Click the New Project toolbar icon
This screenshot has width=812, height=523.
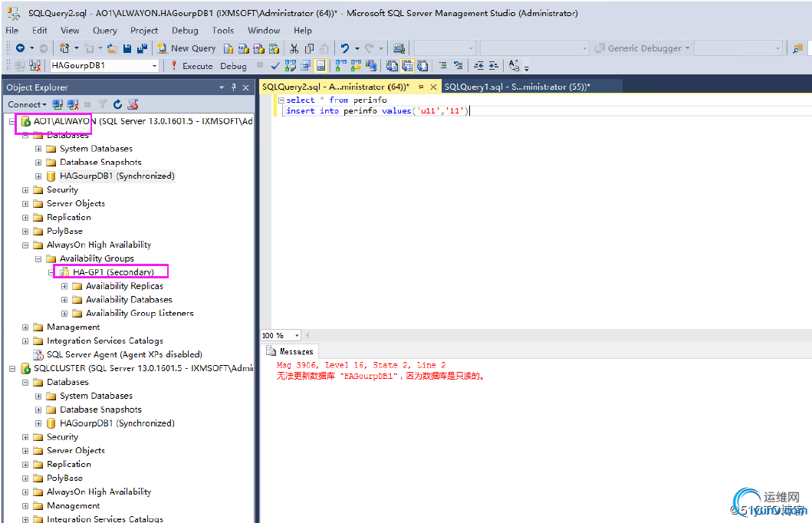tap(64, 48)
